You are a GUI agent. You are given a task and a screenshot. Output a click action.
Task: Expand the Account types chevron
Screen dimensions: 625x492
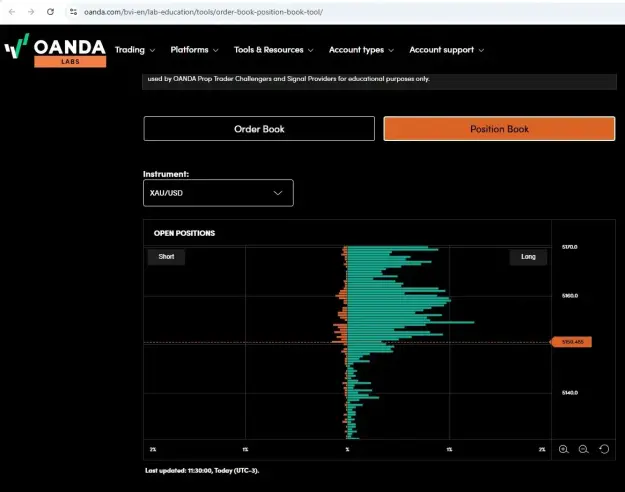391,50
